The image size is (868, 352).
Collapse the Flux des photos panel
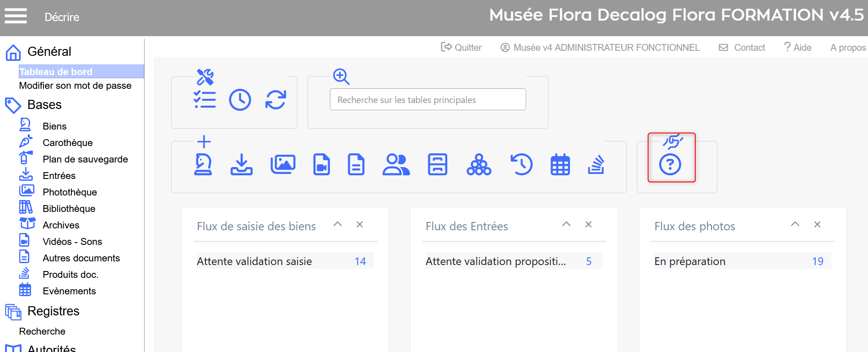[795, 224]
